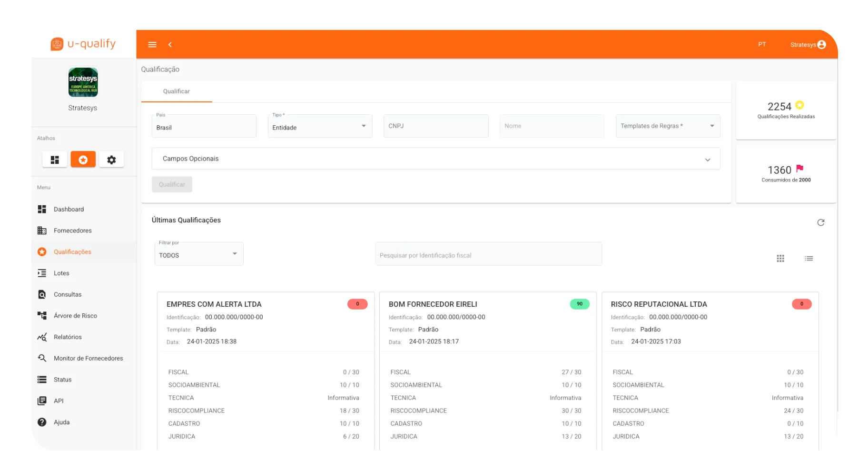Open the Stratesys user account icon
Image resolution: width=868 pixels, height=451 pixels.
(x=821, y=45)
